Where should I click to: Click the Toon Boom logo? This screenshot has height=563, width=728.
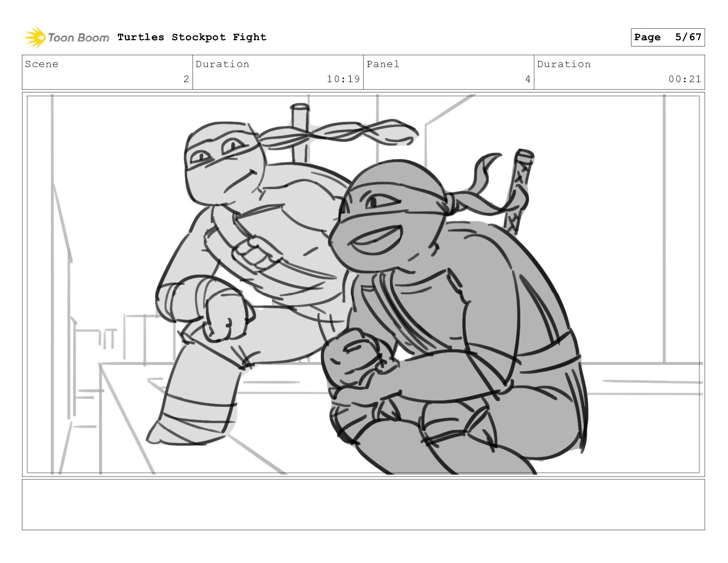pyautogui.click(x=66, y=38)
